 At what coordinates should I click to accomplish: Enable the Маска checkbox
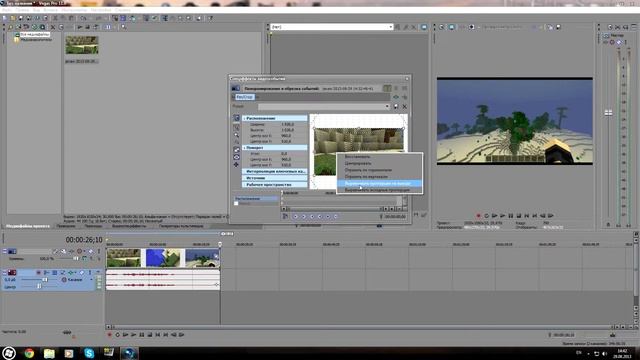pos(236,203)
